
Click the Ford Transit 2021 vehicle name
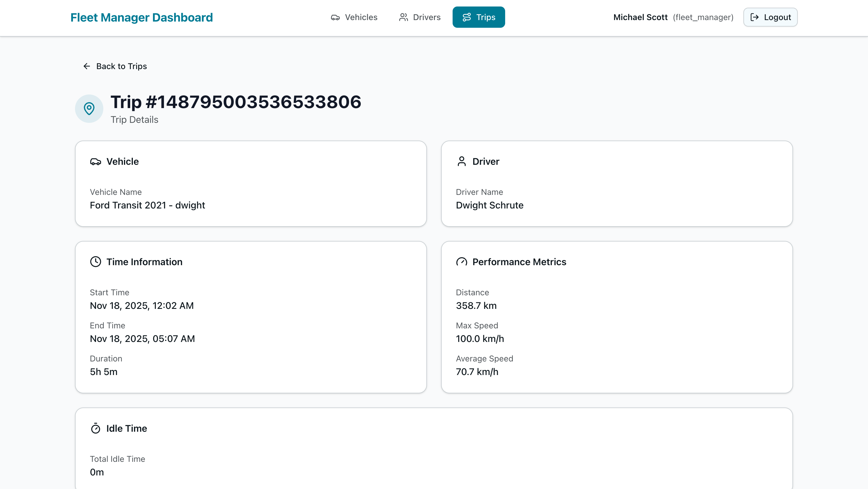147,205
